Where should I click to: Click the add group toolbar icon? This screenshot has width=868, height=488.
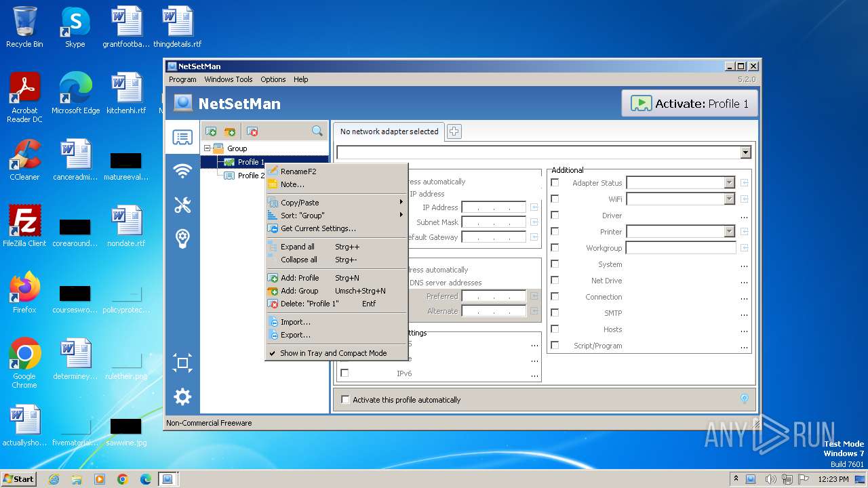(230, 131)
